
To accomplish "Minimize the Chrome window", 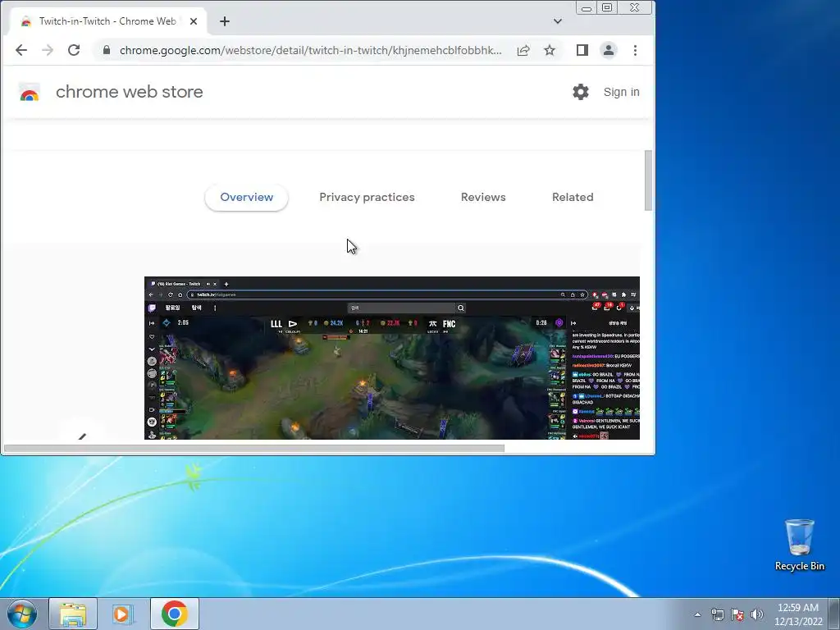I will (587, 7).
